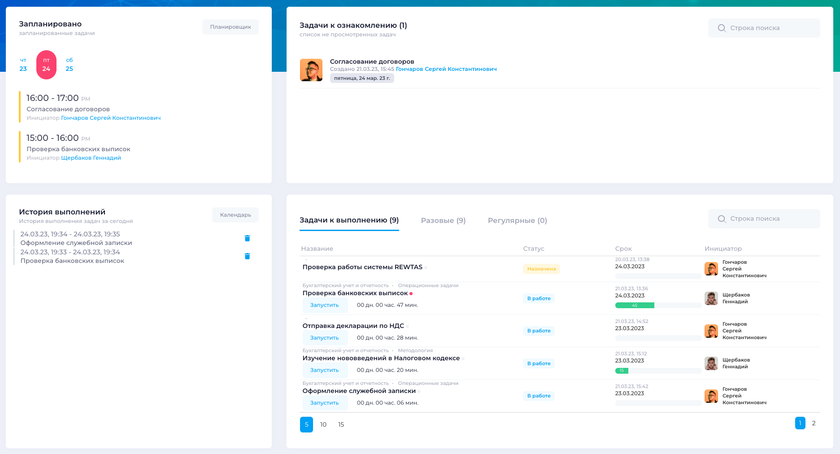This screenshot has height=454, width=840.
Task: Click the green progress bar for bank statements task
Action: click(x=635, y=305)
